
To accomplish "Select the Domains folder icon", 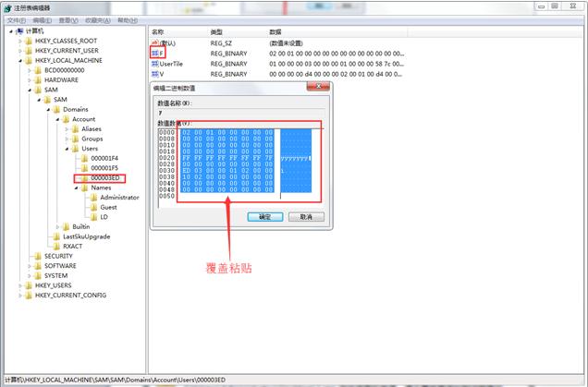I will [x=56, y=109].
